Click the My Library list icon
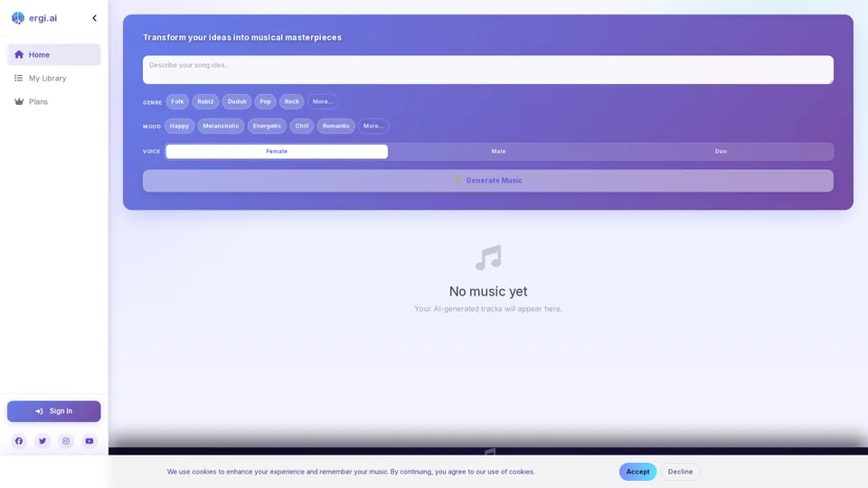 [19, 78]
